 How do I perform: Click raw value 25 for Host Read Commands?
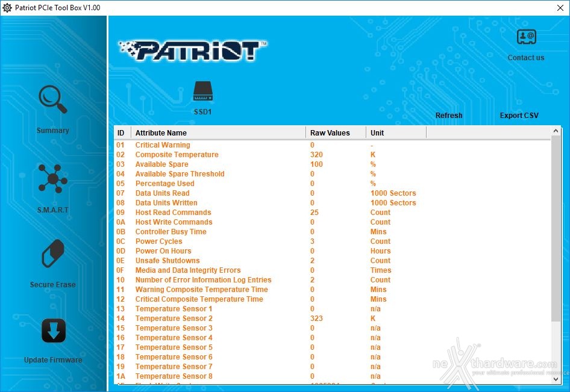315,212
